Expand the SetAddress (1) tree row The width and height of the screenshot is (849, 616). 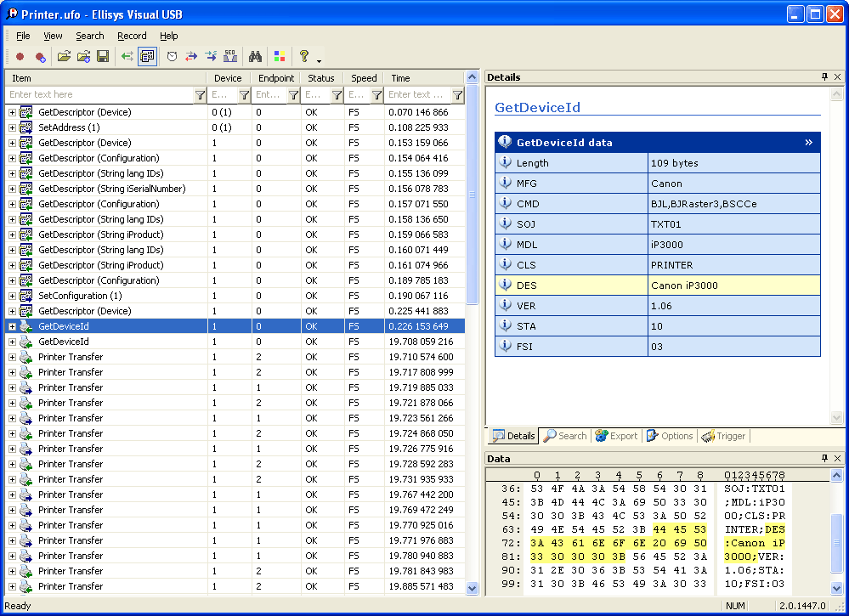click(12, 127)
